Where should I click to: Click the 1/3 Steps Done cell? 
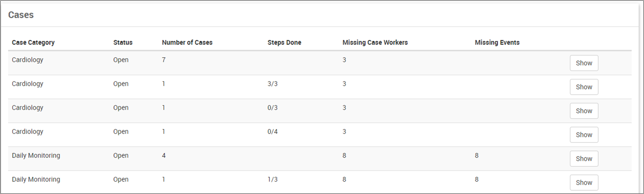pos(272,180)
